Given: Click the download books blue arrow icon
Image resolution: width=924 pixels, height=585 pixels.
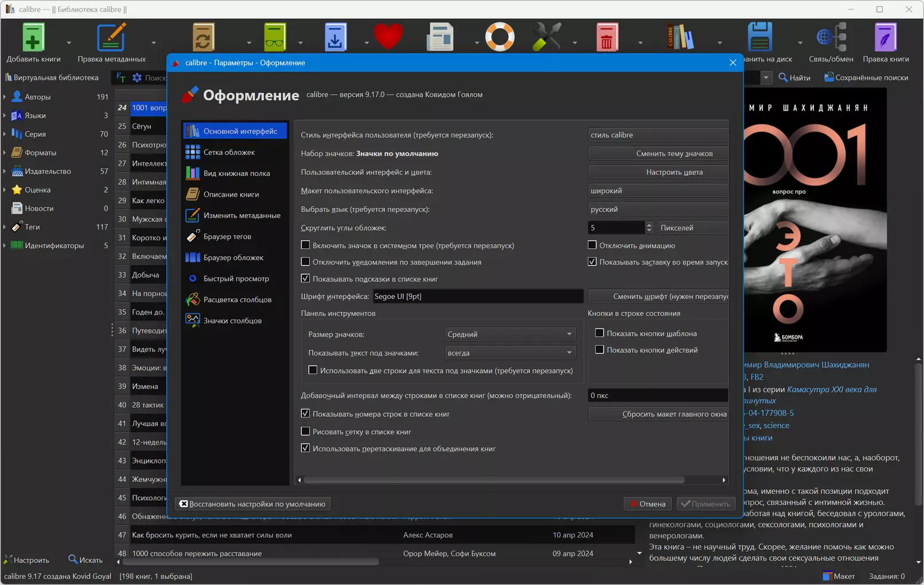Looking at the screenshot, I should click(335, 37).
